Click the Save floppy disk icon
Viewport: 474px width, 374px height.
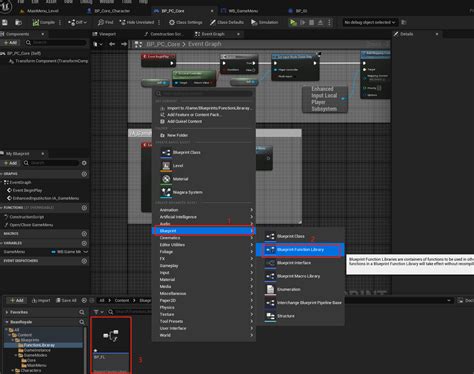pos(5,22)
